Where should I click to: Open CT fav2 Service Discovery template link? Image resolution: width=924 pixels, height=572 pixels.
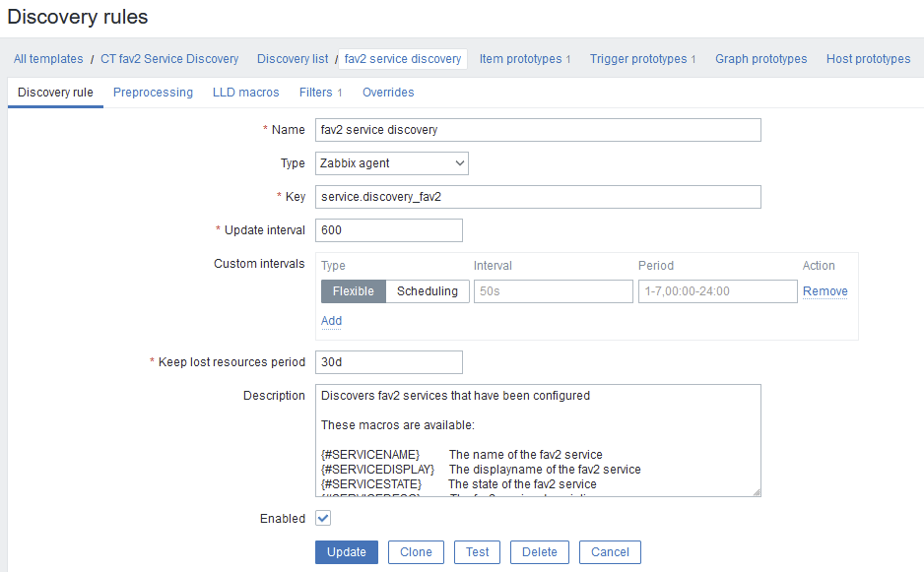169,59
